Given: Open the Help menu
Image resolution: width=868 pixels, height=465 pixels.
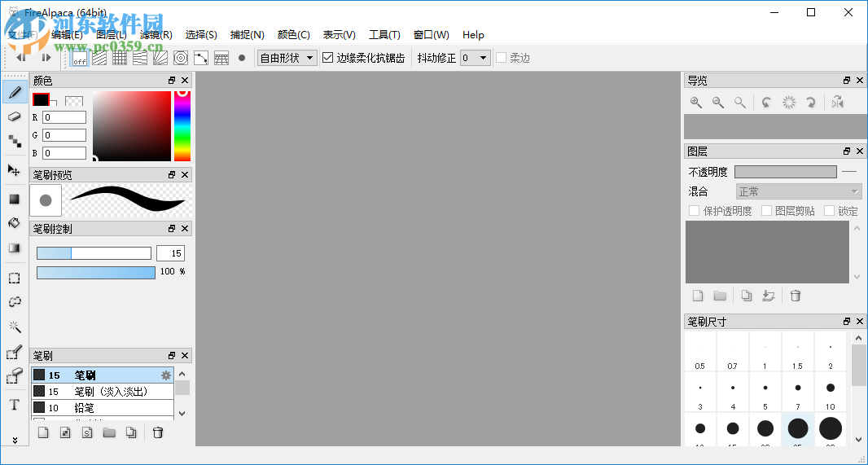Looking at the screenshot, I should pyautogui.click(x=473, y=35).
